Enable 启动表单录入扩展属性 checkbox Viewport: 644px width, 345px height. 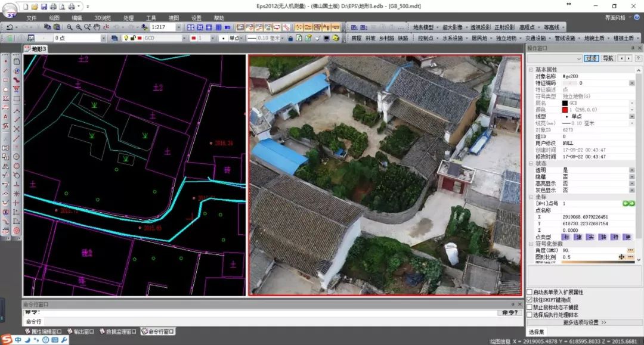click(x=530, y=292)
